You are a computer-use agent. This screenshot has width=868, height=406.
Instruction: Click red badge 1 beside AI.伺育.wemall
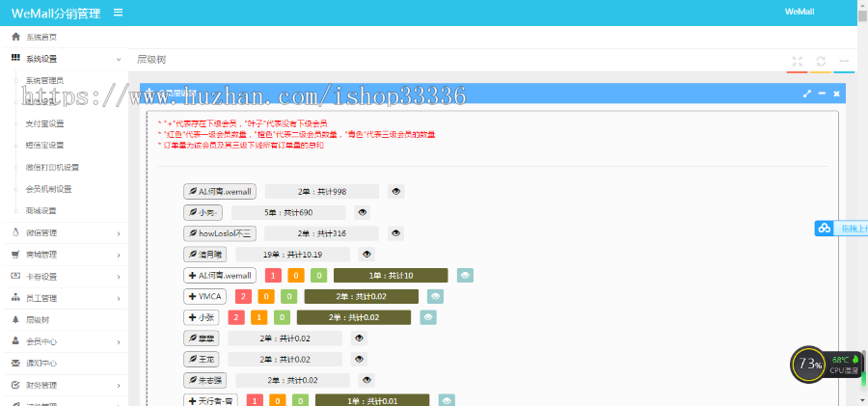pyautogui.click(x=274, y=275)
